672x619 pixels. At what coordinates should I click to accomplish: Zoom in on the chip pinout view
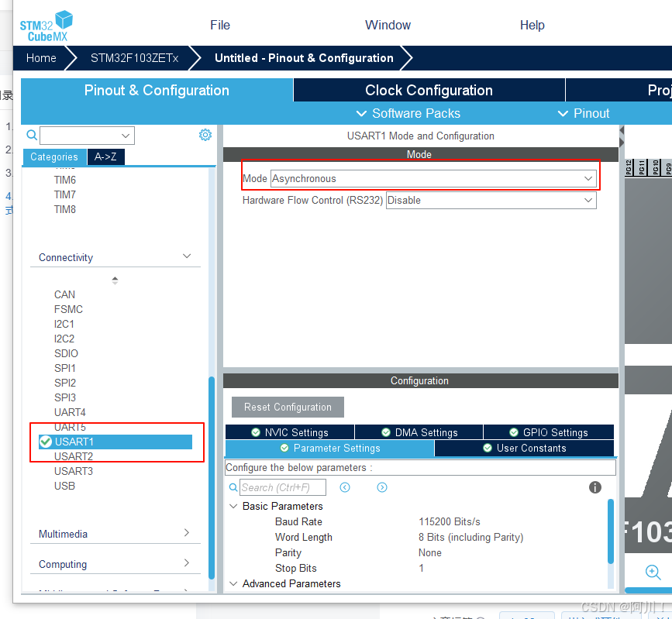pyautogui.click(x=653, y=572)
